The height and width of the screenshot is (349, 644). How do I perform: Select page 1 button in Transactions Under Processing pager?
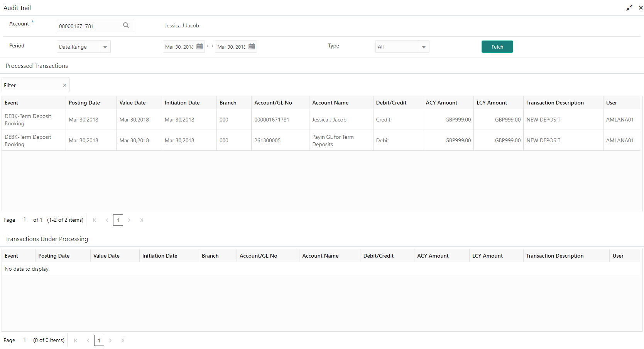click(99, 341)
